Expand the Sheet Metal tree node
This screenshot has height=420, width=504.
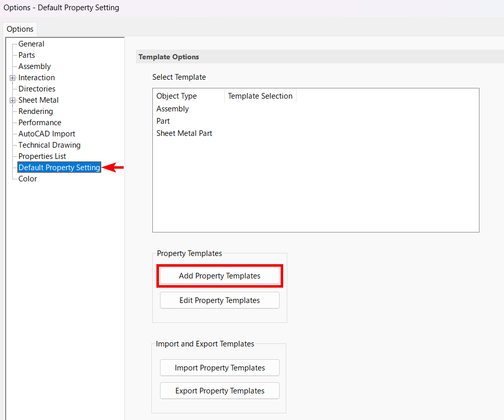pos(12,101)
